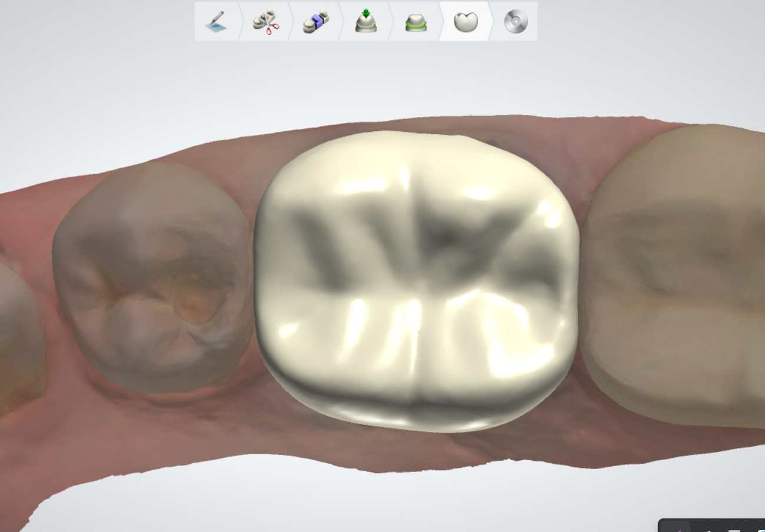Click the premolar left of the crown
765x532 pixels.
pyautogui.click(x=153, y=277)
